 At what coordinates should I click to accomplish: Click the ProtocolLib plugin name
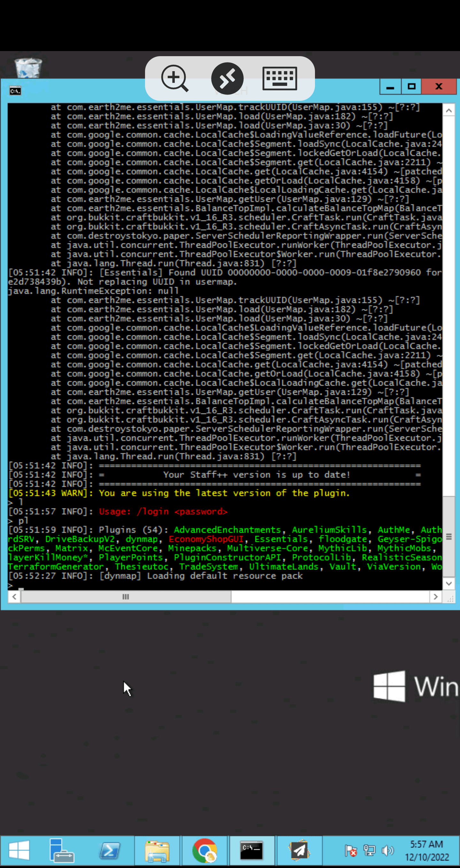tap(321, 558)
